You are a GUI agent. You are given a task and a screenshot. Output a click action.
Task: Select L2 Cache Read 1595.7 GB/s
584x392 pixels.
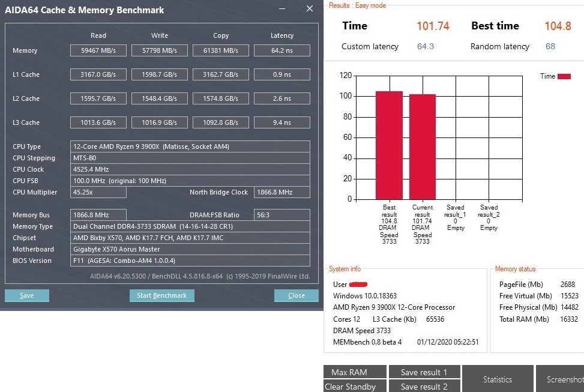98,98
